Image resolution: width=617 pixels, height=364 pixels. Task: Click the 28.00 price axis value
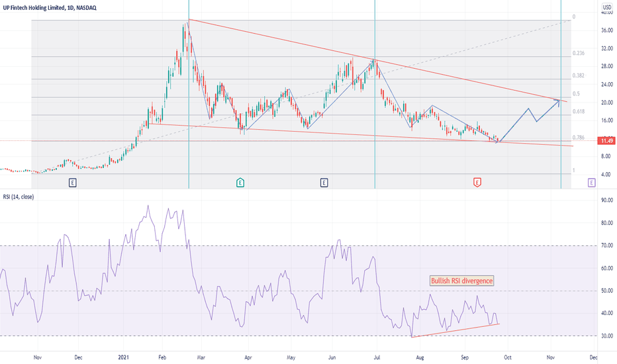pyautogui.click(x=607, y=66)
